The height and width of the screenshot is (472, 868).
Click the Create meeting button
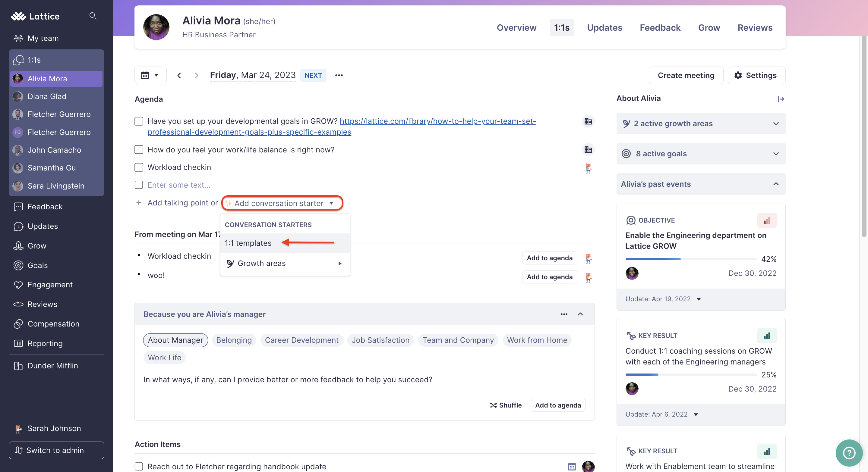click(x=686, y=75)
